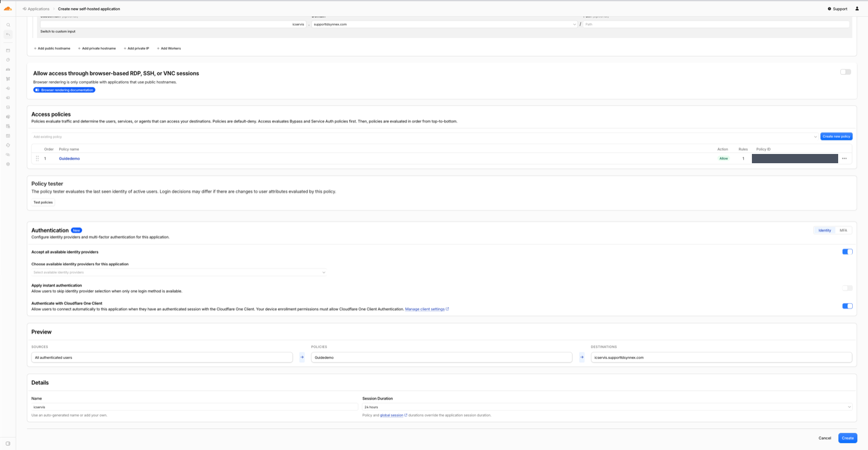The image size is (868, 450).
Task: Open the Support menu
Action: [x=838, y=9]
